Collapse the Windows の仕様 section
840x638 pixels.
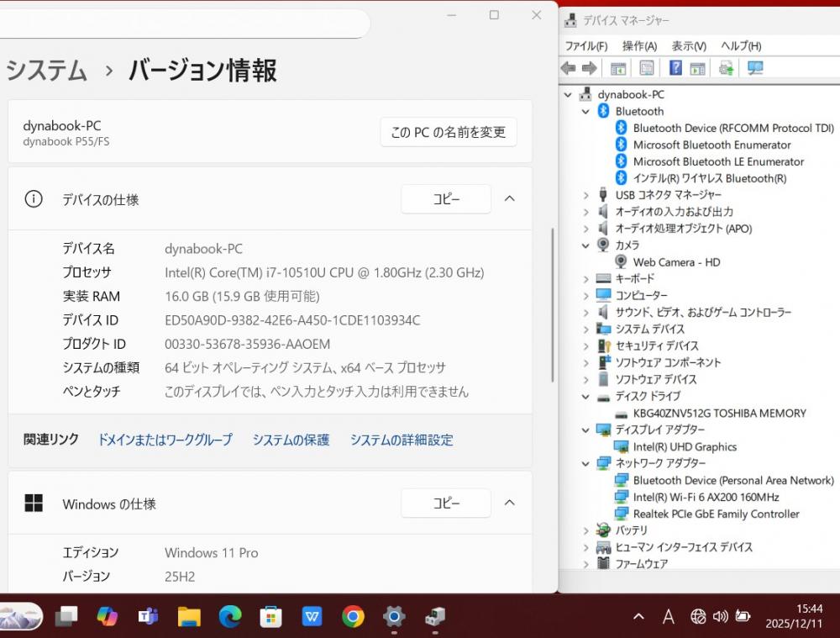pyautogui.click(x=509, y=504)
